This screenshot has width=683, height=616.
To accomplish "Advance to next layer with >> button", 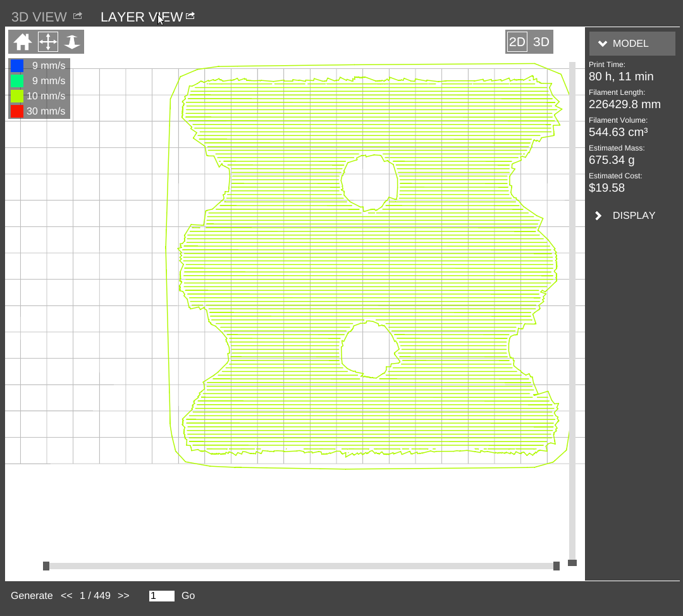I will pos(123,596).
